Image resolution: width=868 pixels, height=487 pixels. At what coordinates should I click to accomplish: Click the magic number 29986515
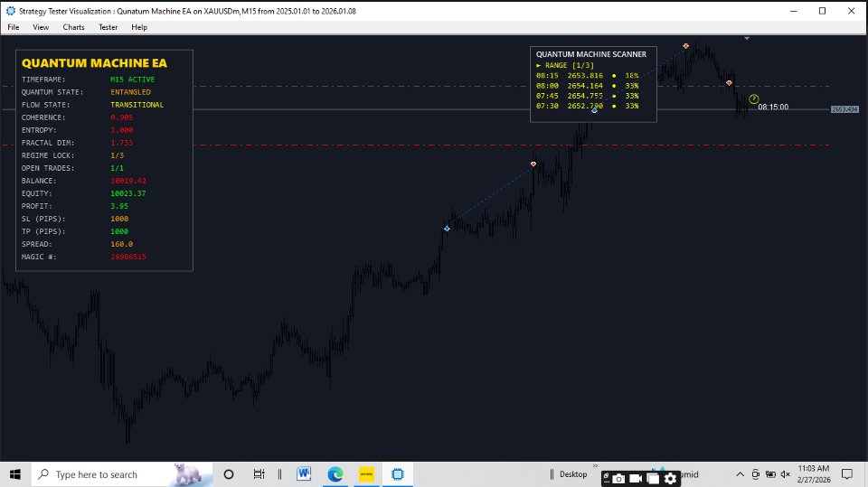[x=127, y=257]
